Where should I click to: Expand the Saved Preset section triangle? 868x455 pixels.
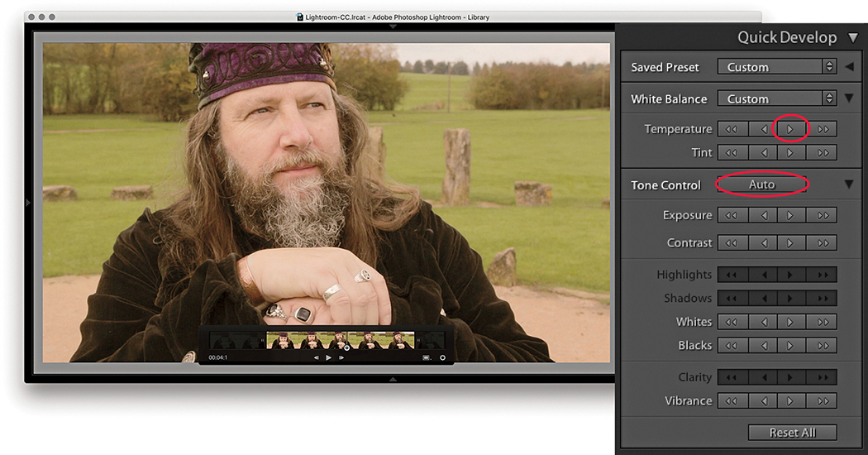pos(849,67)
